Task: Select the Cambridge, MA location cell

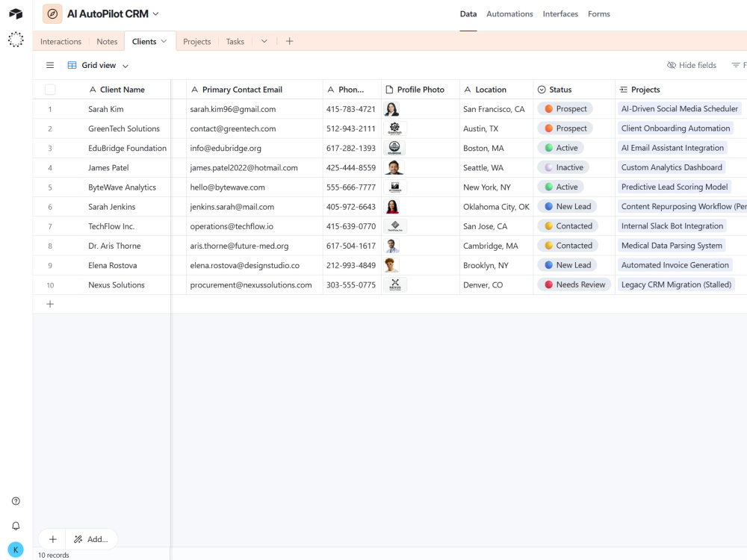Action: 497,246
